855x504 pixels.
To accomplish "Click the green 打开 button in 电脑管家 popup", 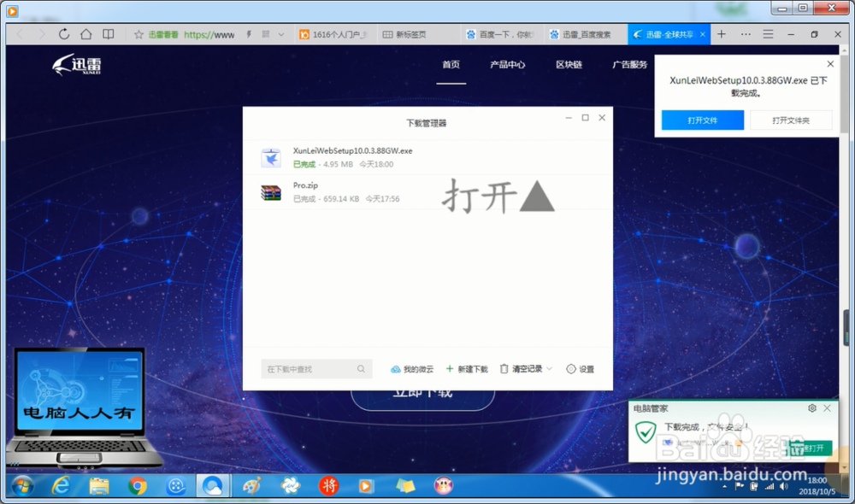I will pos(809,448).
